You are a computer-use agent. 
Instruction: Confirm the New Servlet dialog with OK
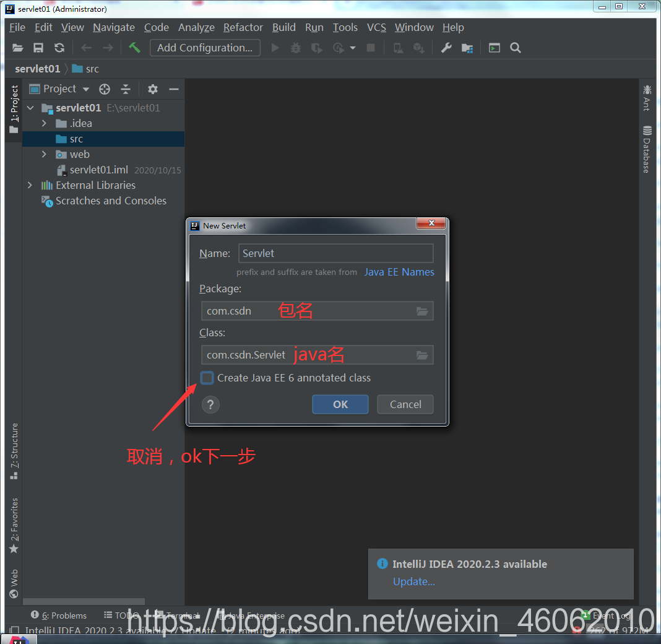tap(340, 404)
